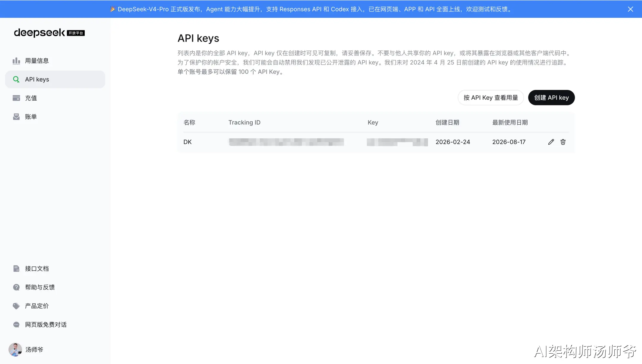642x364 pixels.
Task: Delete the DK key with the trash icon
Action: pyautogui.click(x=563, y=142)
